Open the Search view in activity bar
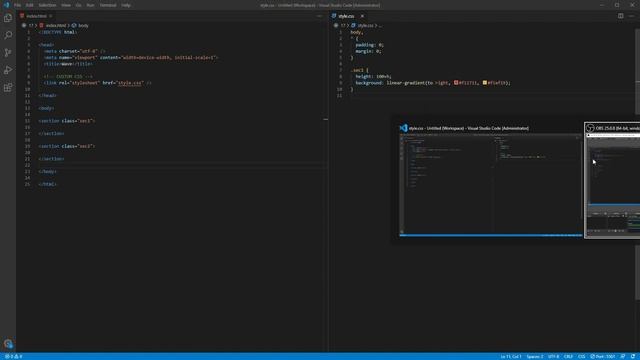The image size is (640, 360). tap(8, 35)
